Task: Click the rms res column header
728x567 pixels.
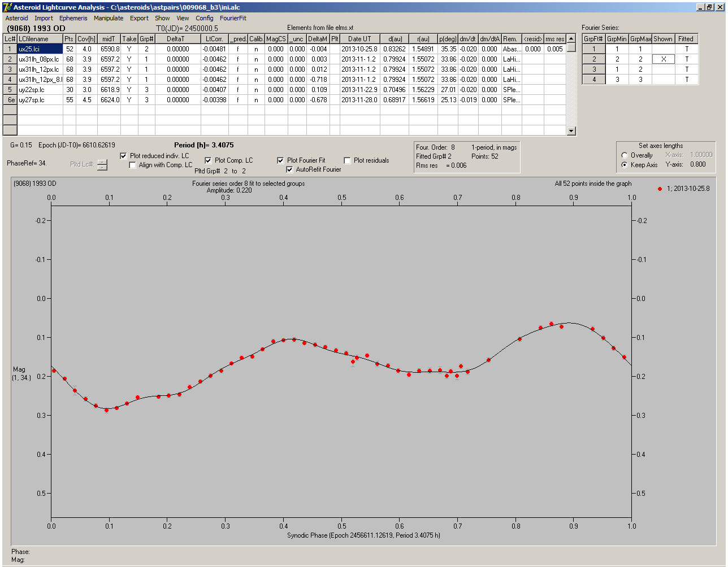Action: point(554,39)
